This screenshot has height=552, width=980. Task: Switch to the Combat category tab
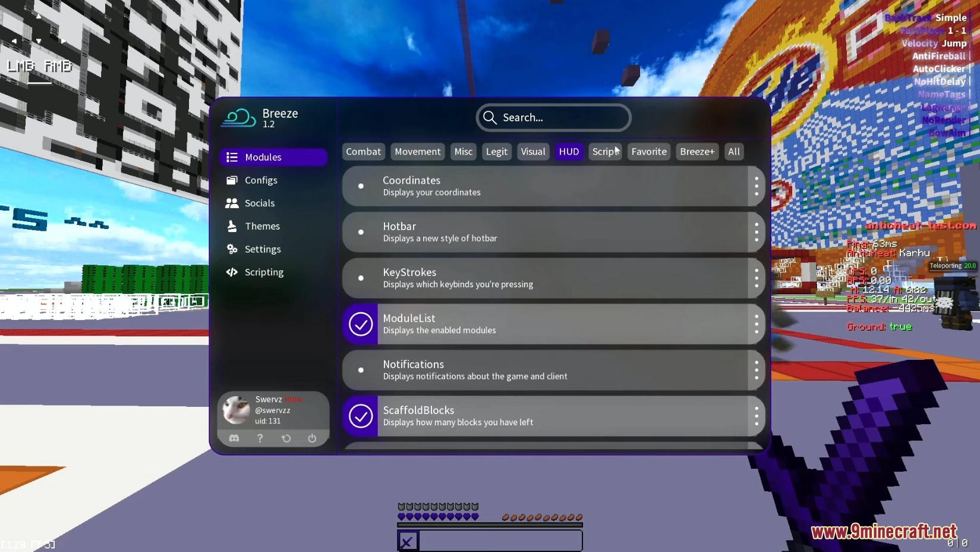(x=364, y=152)
